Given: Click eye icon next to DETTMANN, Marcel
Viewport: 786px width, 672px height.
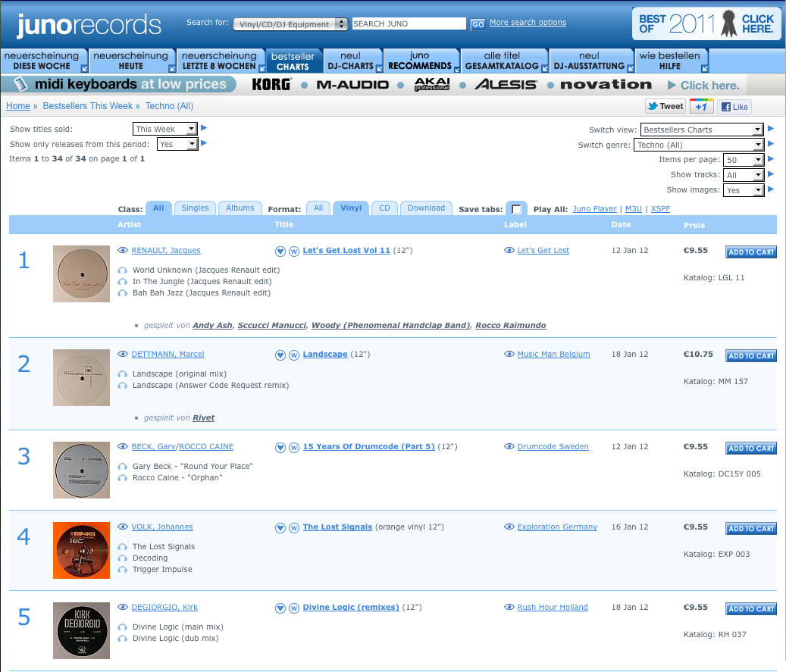Looking at the screenshot, I should (123, 355).
